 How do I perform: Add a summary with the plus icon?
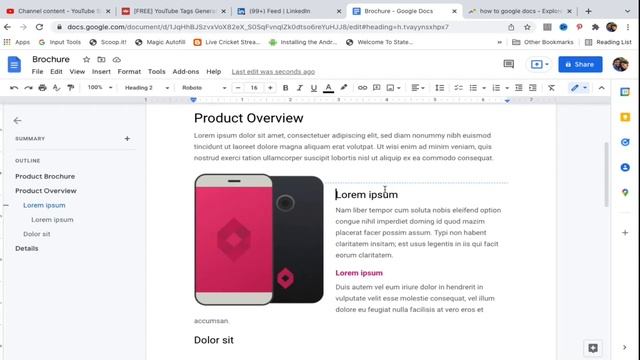point(127,138)
